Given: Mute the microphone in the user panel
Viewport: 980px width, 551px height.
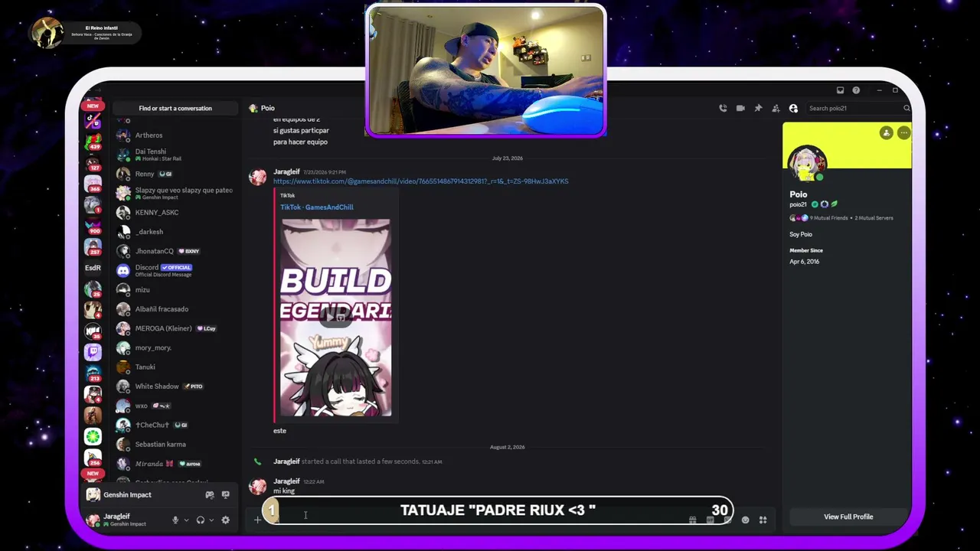Looking at the screenshot, I should 175,520.
